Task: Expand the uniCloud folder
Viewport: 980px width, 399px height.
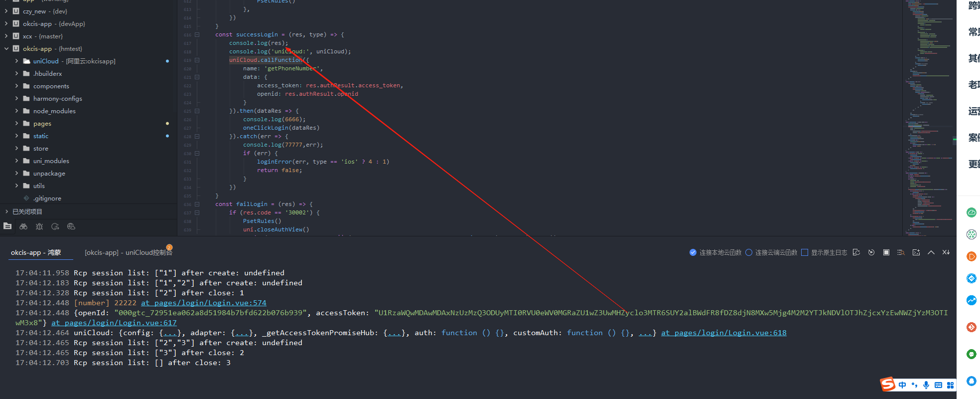Action: point(16,61)
